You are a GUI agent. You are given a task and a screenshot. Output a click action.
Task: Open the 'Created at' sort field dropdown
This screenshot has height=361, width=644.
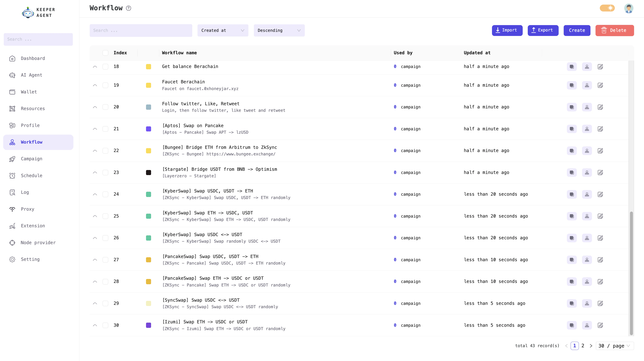[223, 30]
